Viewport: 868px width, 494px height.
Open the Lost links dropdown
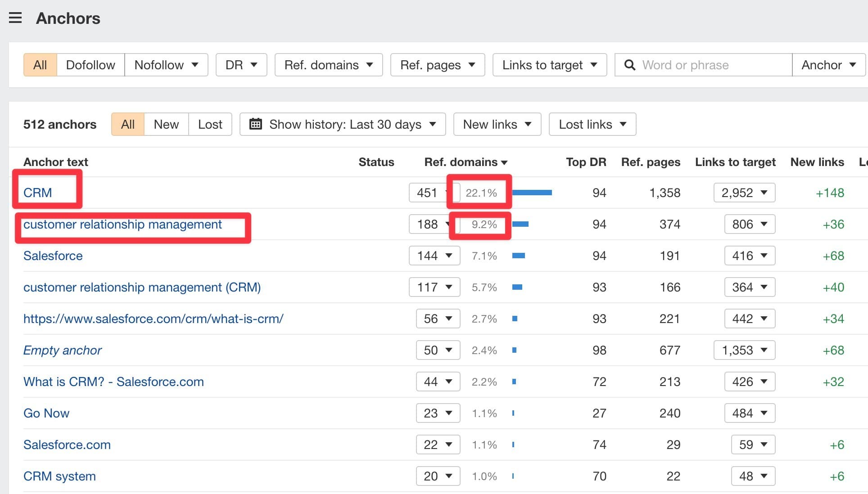coord(592,124)
